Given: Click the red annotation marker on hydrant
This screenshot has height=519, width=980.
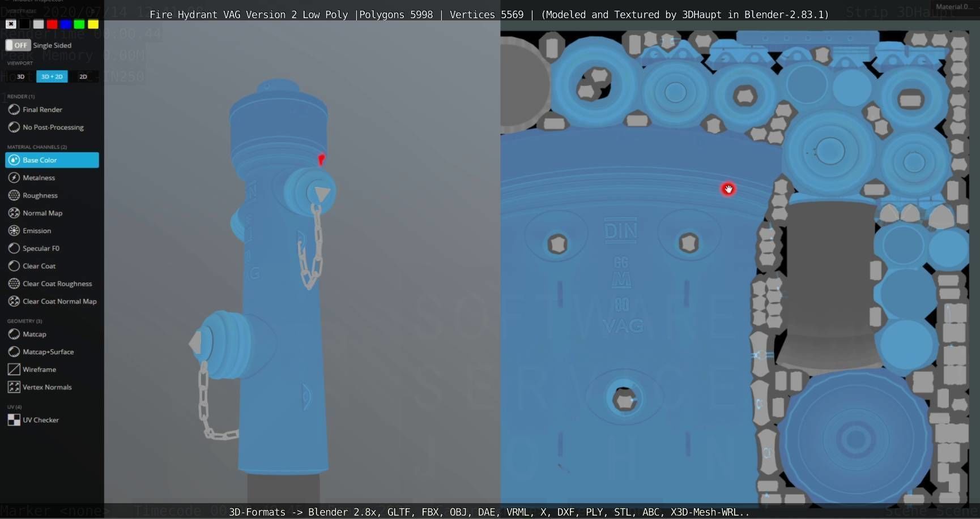Looking at the screenshot, I should [x=321, y=159].
